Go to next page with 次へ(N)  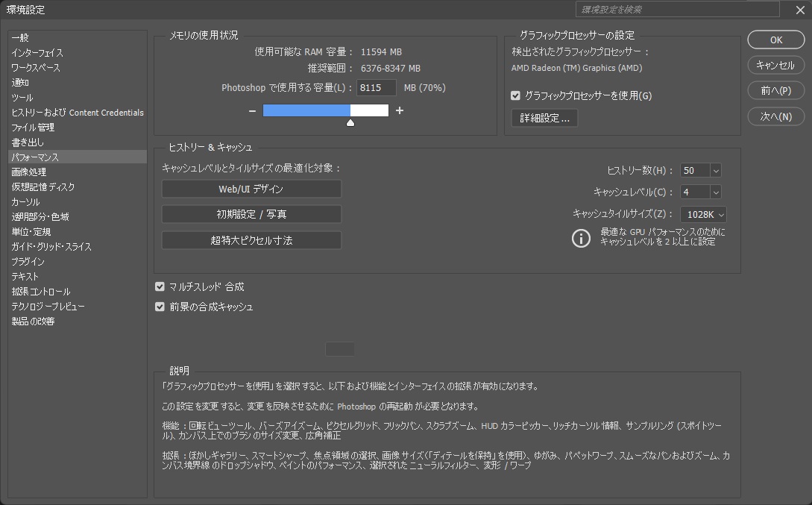click(x=775, y=116)
